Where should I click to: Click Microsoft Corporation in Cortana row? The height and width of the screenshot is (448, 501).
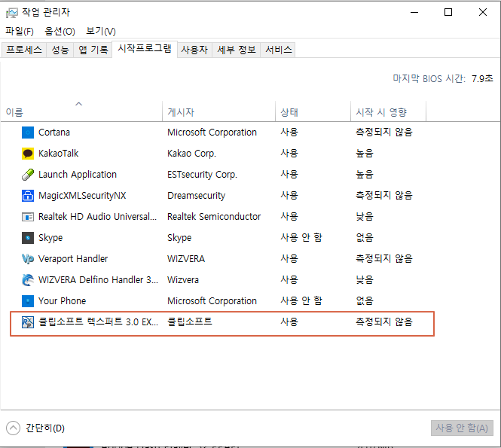[212, 133]
